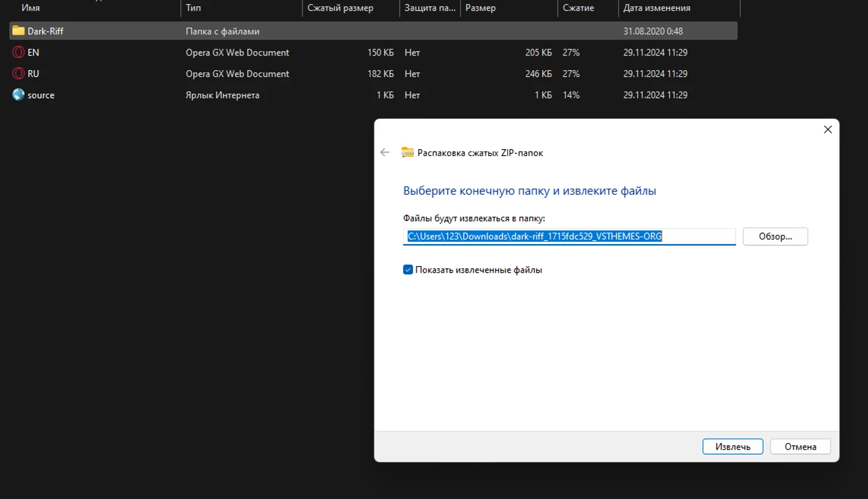Sort by 'Тип' column header
The image size is (868, 499).
[193, 8]
